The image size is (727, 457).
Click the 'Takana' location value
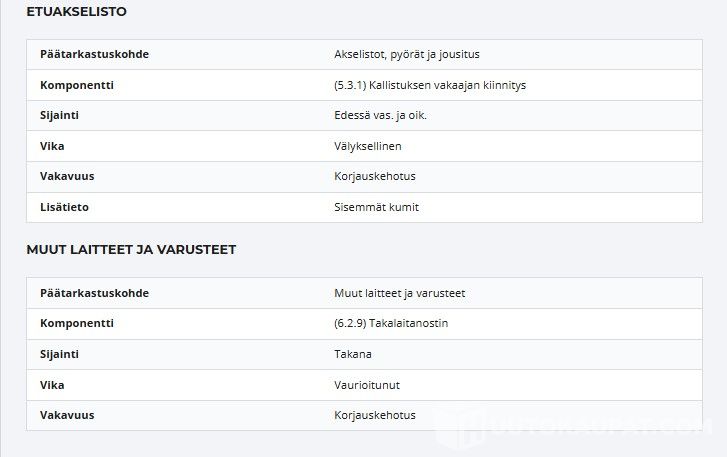tap(352, 354)
